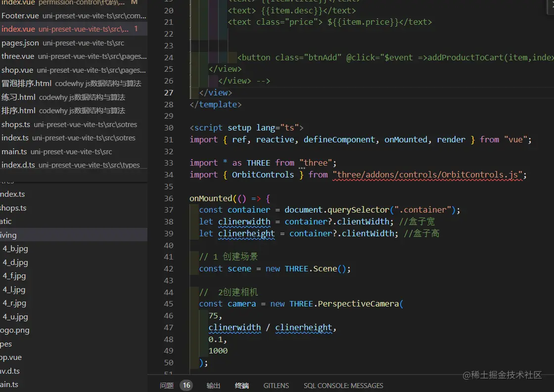Switch to the 输出 panel tab
Viewport: 554px width, 392px height.
coord(213,386)
